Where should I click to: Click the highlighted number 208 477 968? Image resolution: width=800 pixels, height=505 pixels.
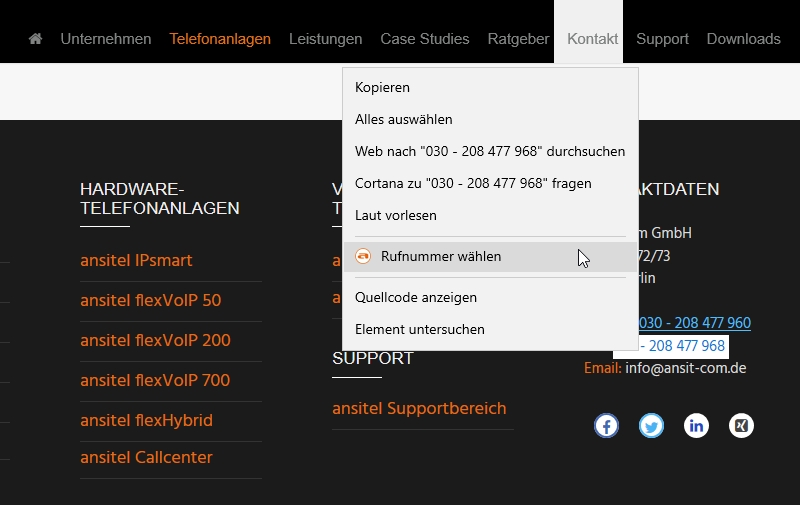click(687, 346)
